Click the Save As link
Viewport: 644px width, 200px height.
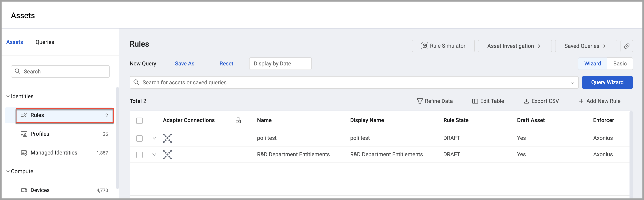click(x=185, y=64)
